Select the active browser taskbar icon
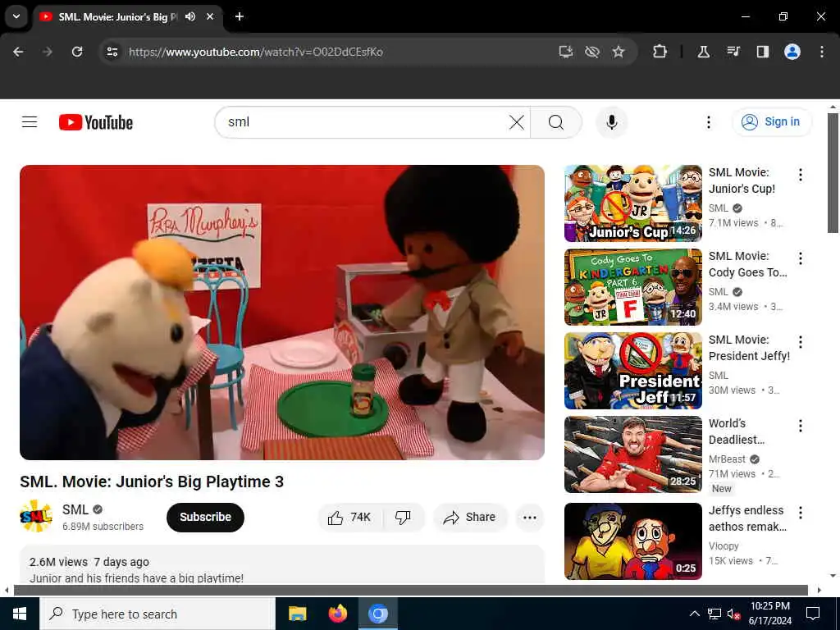The width and height of the screenshot is (840, 630). [x=377, y=614]
